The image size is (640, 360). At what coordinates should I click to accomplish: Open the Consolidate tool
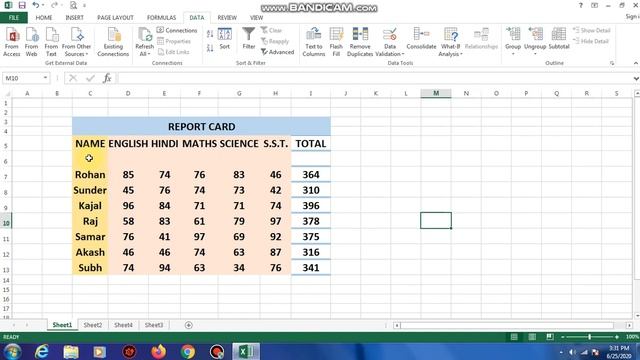click(x=421, y=39)
